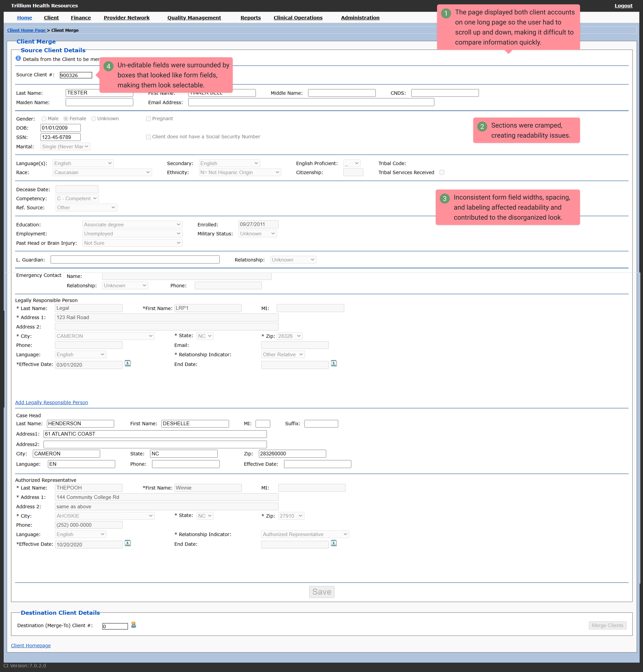The image size is (643, 672).
Task: Expand the Competency dropdown
Action: point(77,198)
